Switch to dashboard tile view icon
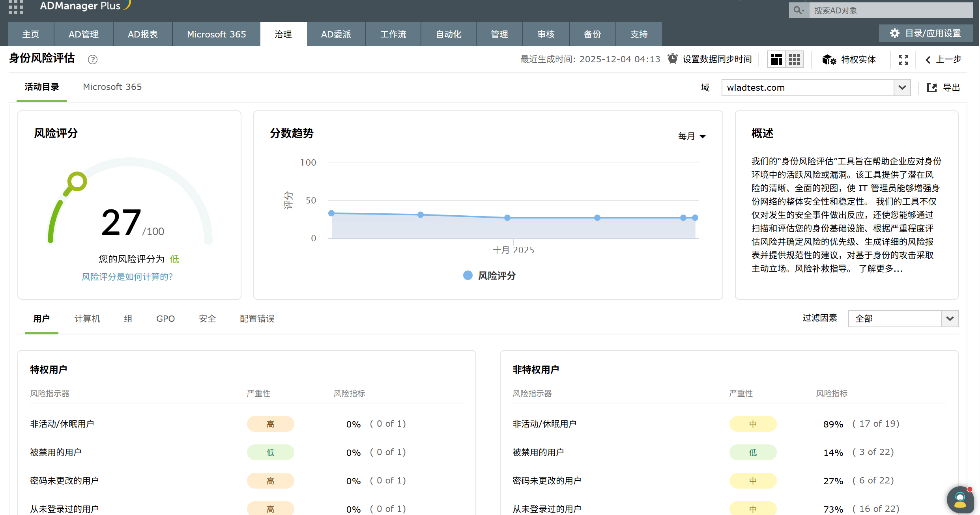 click(x=776, y=60)
